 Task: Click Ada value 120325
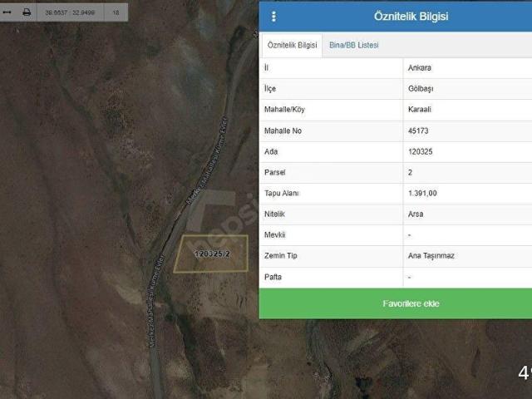coord(420,151)
